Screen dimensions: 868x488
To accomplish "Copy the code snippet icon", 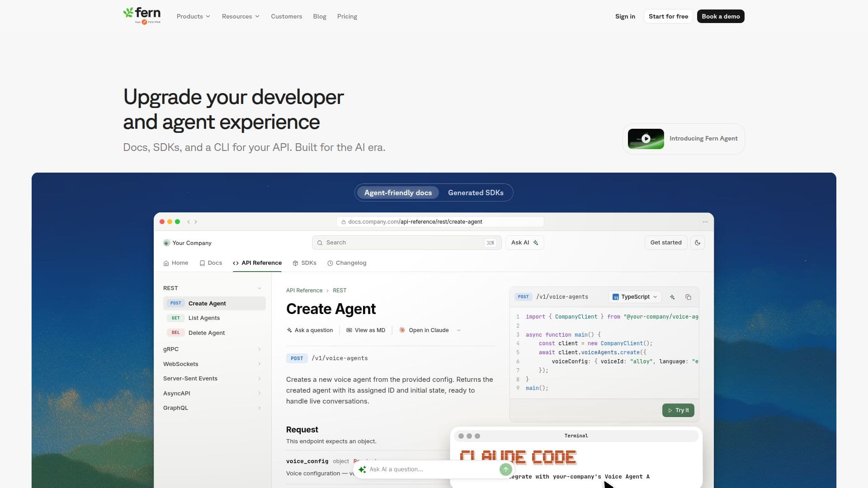I will pyautogui.click(x=688, y=297).
